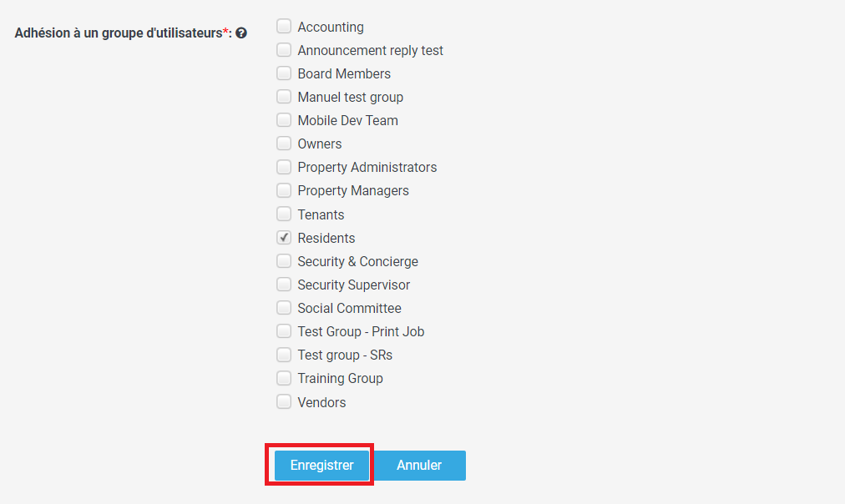The width and height of the screenshot is (845, 504).
Task: Select the Security Supervisor checkbox
Action: (x=284, y=285)
